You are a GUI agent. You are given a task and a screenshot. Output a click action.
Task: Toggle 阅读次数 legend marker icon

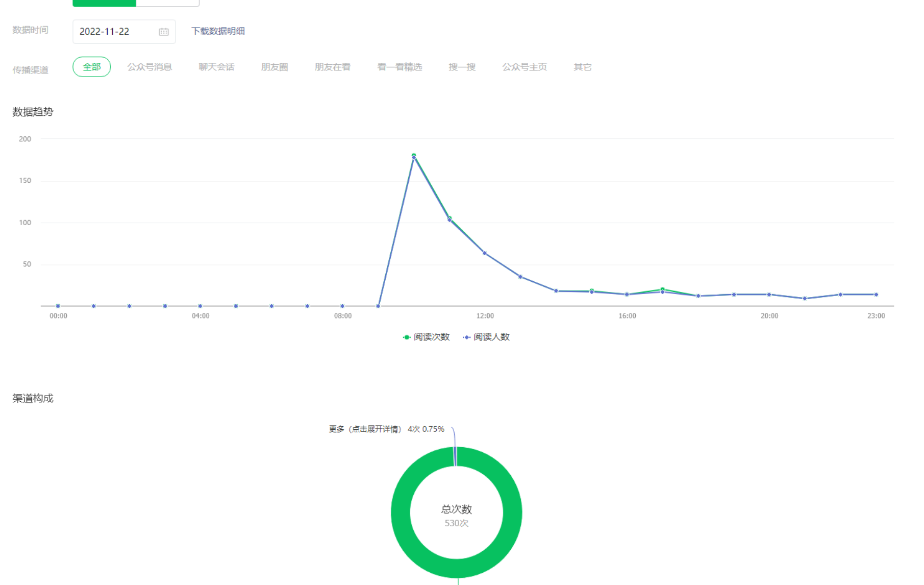pos(406,337)
